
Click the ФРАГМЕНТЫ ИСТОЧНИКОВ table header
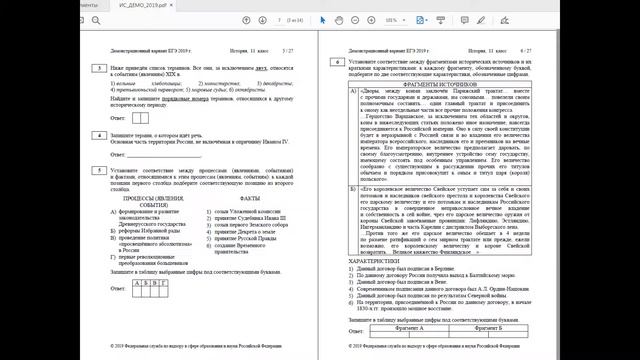pyautogui.click(x=440, y=84)
